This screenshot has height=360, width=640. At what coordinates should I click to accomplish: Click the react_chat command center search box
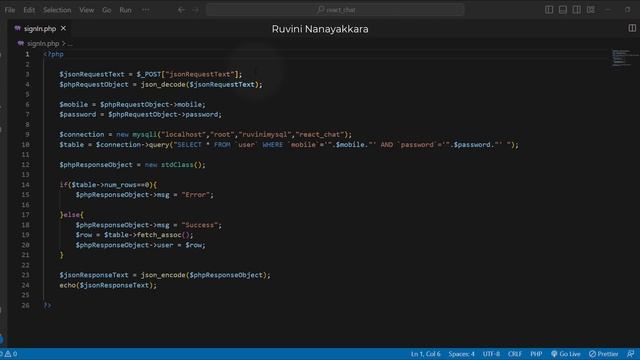[x=335, y=10]
